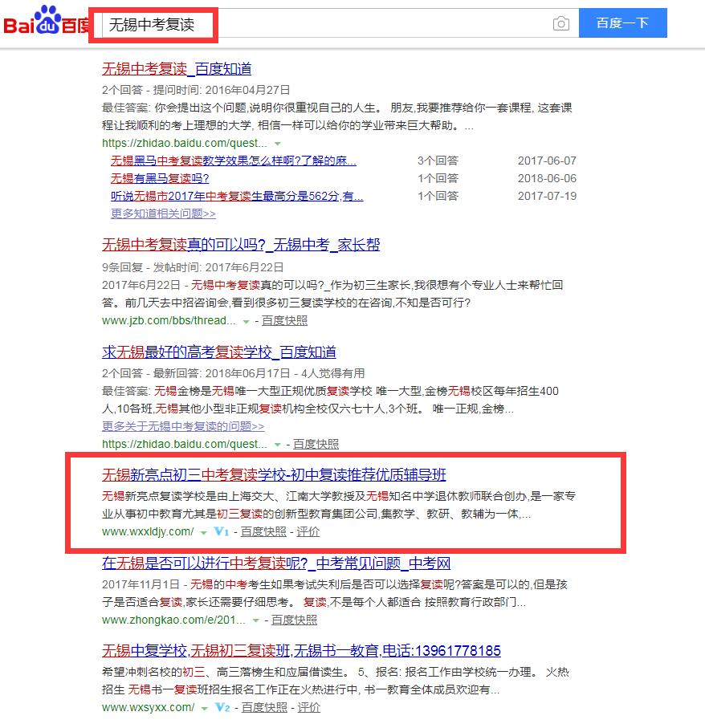Open 无锡中考复读真的可以吗 家长帮 result
This screenshot has height=728, width=705.
point(241,245)
